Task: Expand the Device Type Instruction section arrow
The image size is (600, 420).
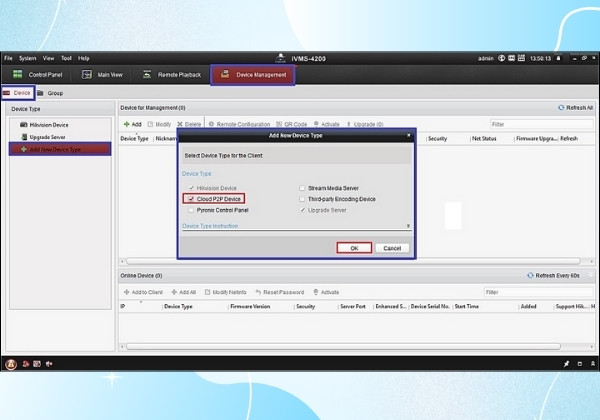Action: pyautogui.click(x=408, y=226)
